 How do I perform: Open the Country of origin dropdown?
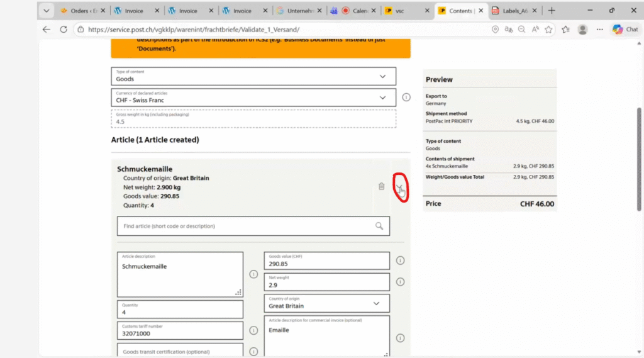point(376,303)
